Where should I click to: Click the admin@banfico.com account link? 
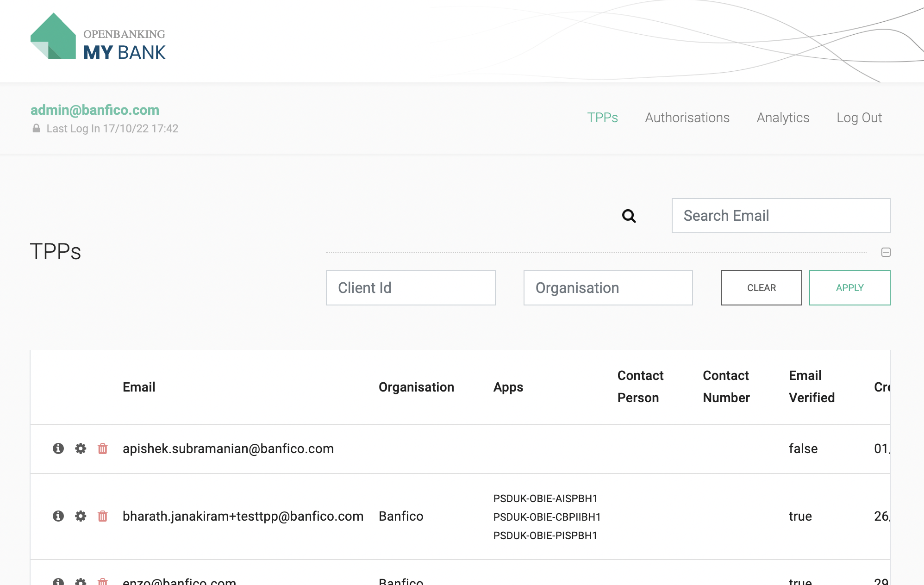click(x=95, y=110)
